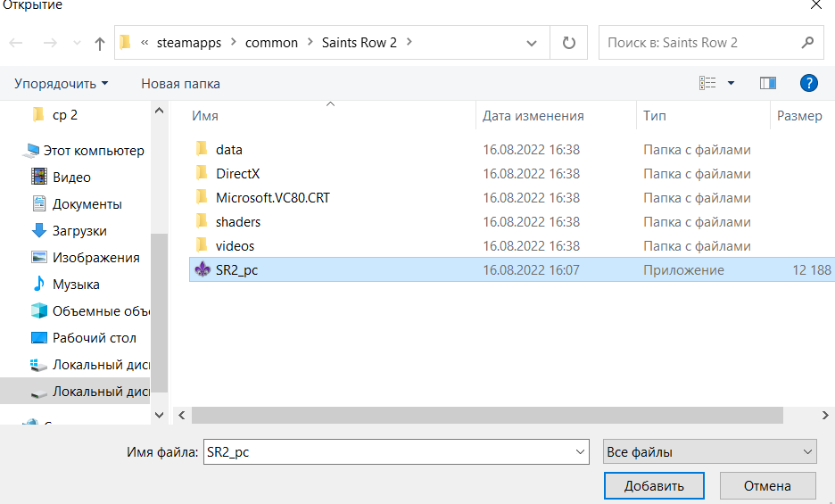This screenshot has height=504, width=835.
Task: Go up one folder level
Action: (x=100, y=43)
